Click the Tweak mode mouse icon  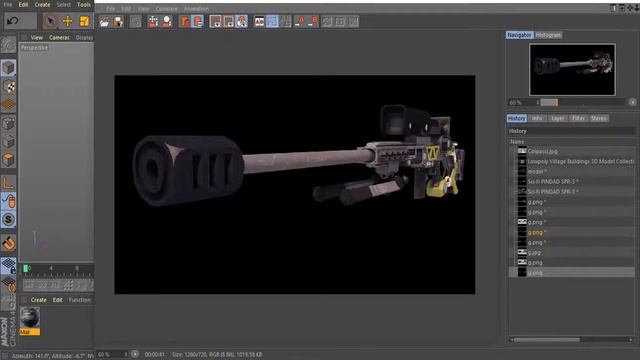(8, 201)
